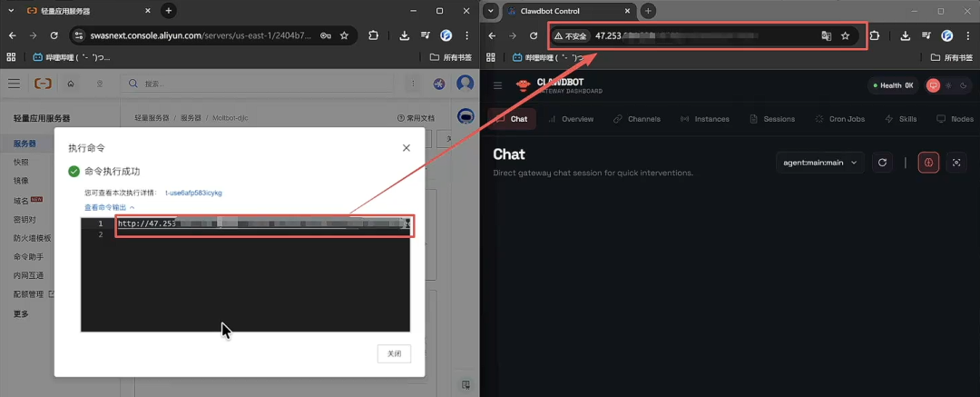Click 服务器 breadcrumb link
The image size is (980, 397).
(191, 118)
